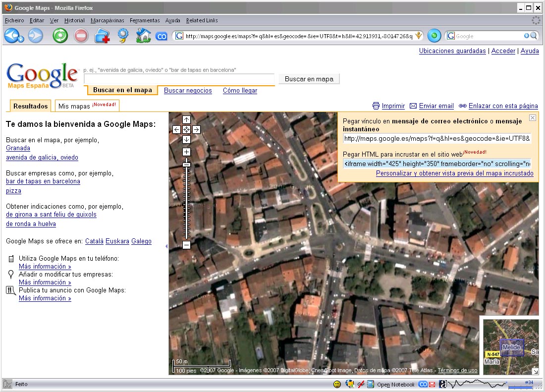Click the email link URL field in popup

[437, 139]
